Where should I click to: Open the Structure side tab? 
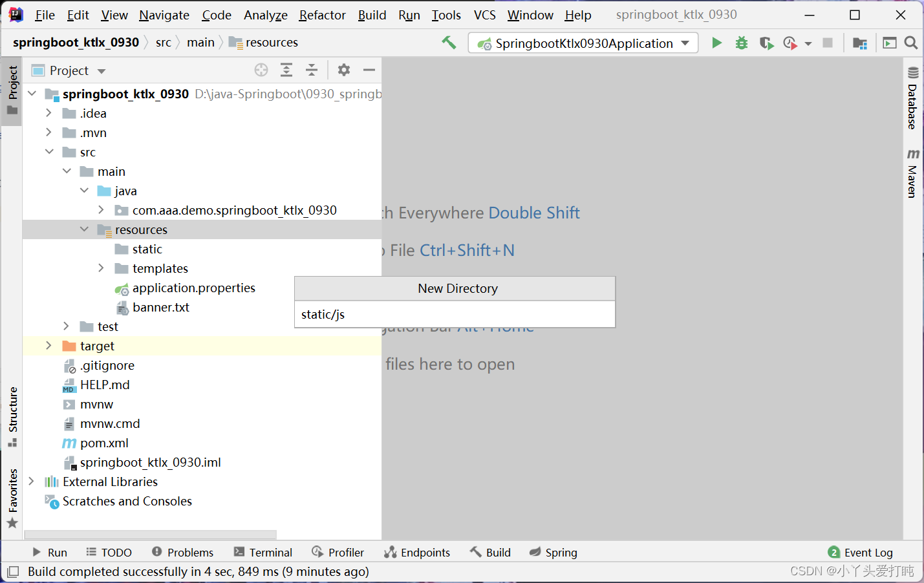pyautogui.click(x=12, y=417)
